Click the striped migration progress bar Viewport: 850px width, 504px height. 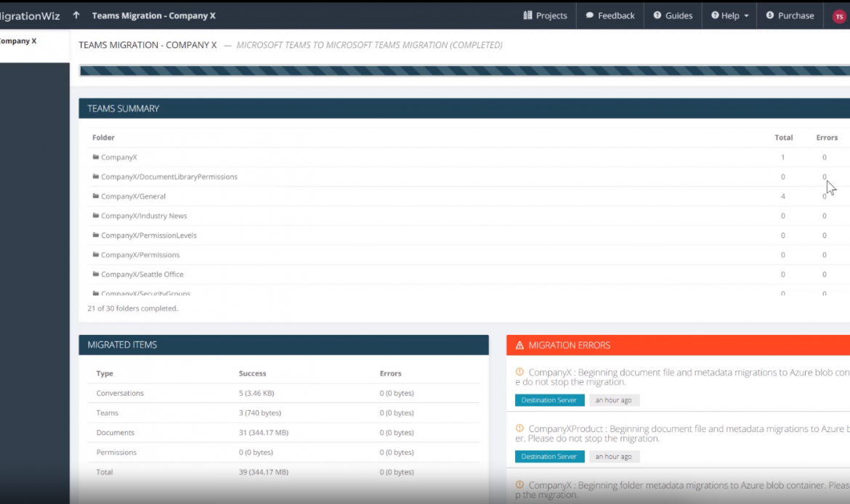coord(464,70)
